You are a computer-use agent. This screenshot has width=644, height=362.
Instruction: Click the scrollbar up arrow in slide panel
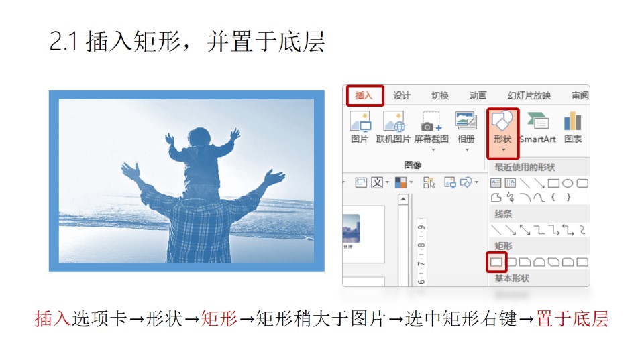[x=403, y=198]
